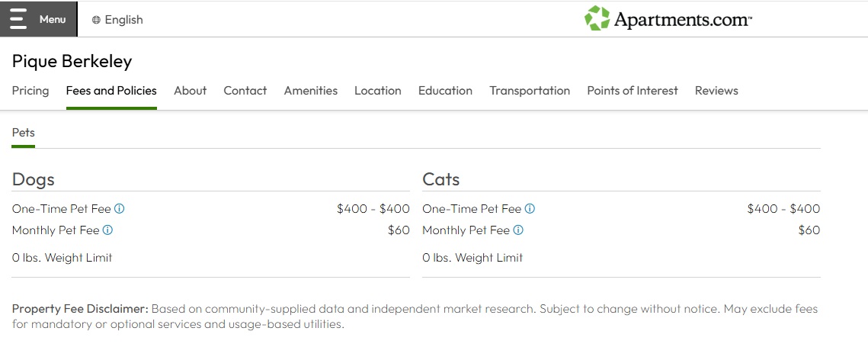Open the Transportation tab
The width and height of the screenshot is (868, 344).
[529, 91]
